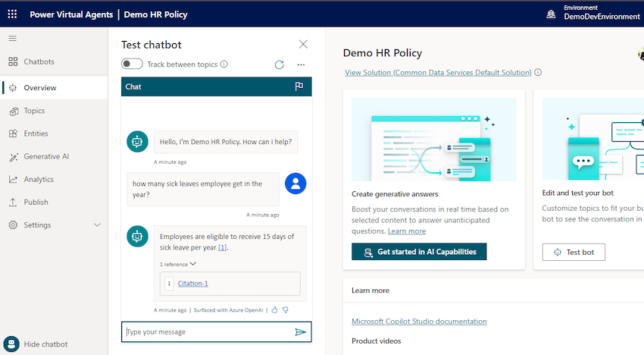Navigate to Analytics in sidebar
This screenshot has height=355, width=644.
(x=38, y=179)
